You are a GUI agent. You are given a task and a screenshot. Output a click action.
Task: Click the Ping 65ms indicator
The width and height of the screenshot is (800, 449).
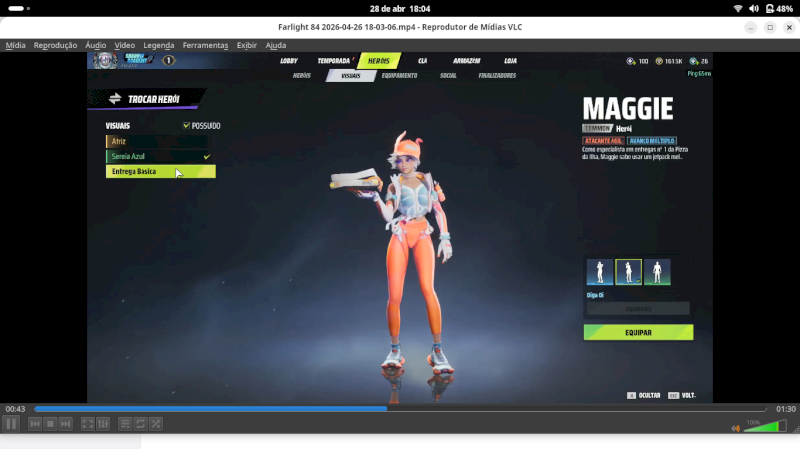click(x=699, y=73)
